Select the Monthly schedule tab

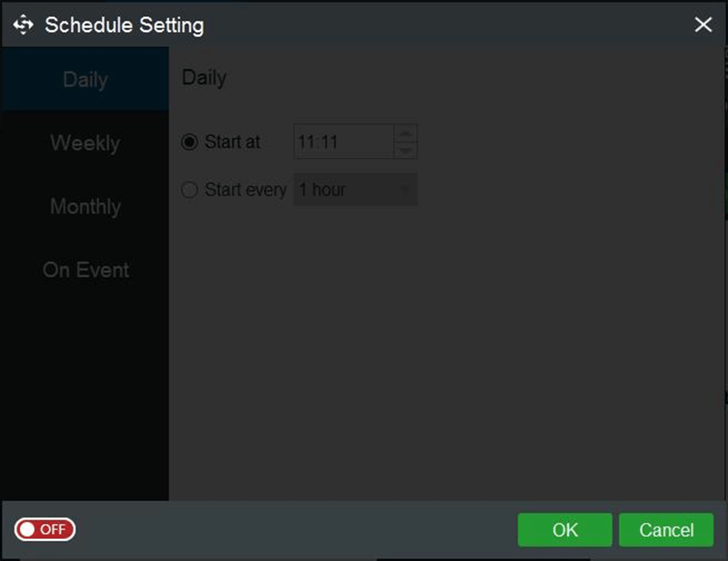85,206
